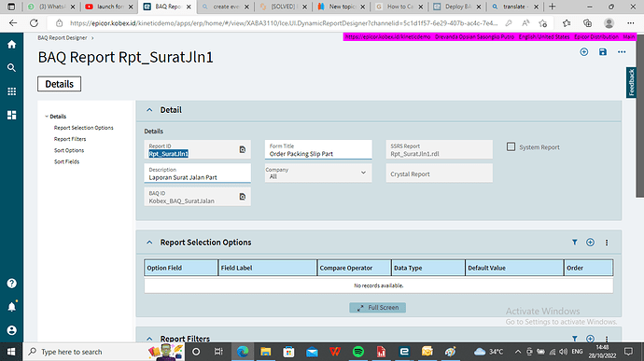The height and width of the screenshot is (361, 644).
Task: Edit the Form Title field
Action: (318, 150)
